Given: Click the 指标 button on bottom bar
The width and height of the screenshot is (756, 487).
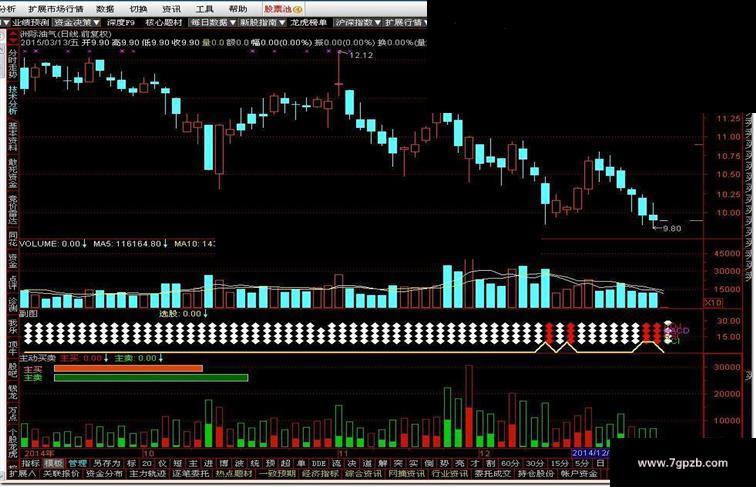Looking at the screenshot, I should coord(30,463).
